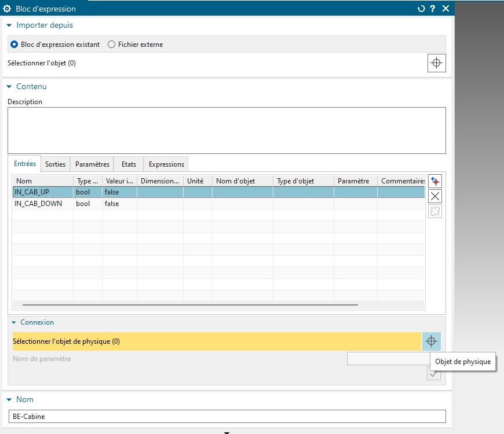
Task: Select the IN_CAB_UP row
Action: coord(218,192)
